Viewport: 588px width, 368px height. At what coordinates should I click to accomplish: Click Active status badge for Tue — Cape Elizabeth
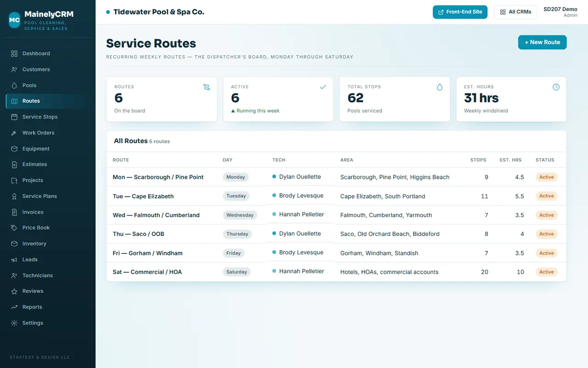tap(546, 196)
